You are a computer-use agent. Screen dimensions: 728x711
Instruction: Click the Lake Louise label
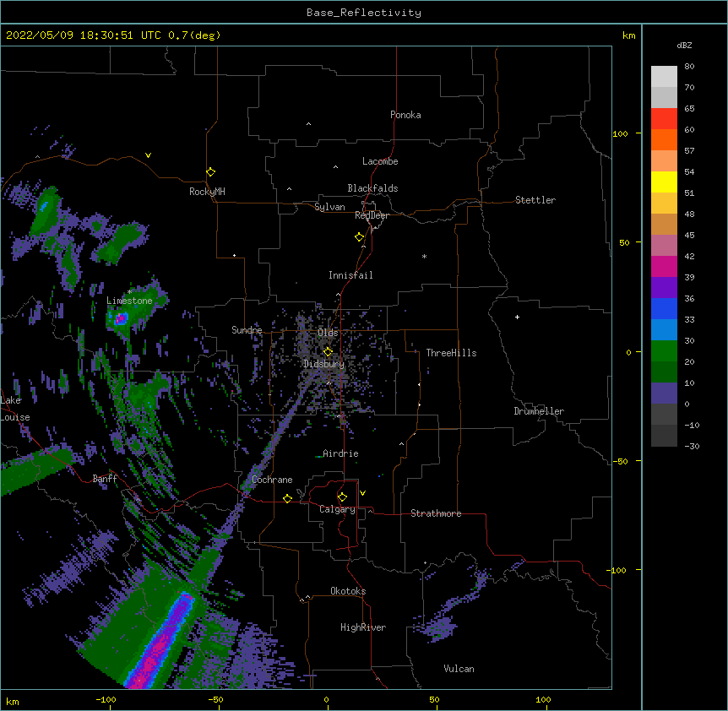tap(15, 409)
